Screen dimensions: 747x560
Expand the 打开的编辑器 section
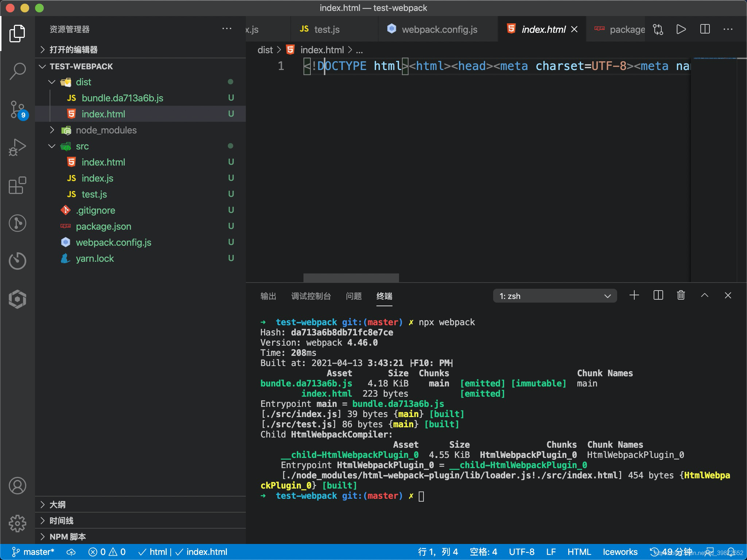(140, 50)
